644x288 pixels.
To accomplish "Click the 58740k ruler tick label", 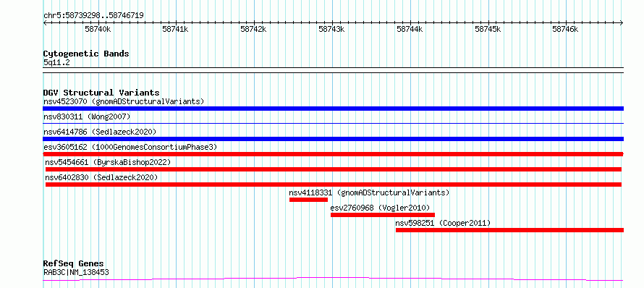I will 98,29.
